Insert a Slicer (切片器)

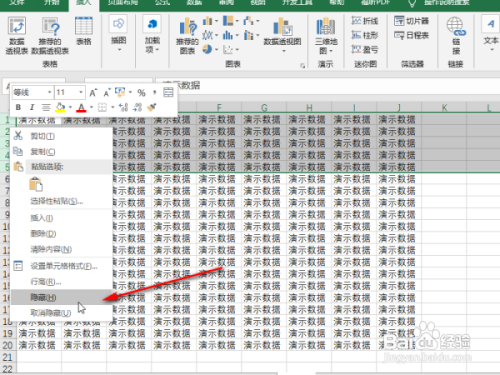(411, 21)
